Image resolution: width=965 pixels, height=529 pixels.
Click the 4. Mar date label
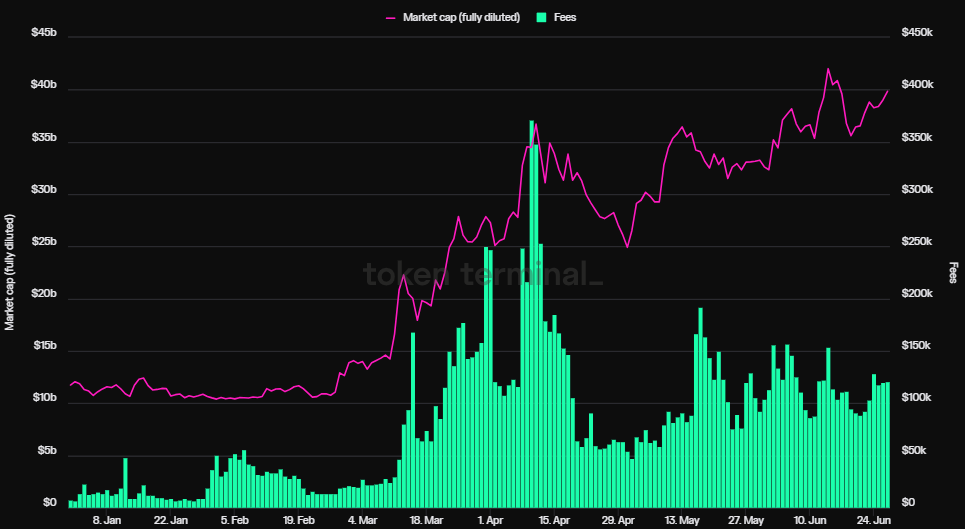pyautogui.click(x=363, y=520)
